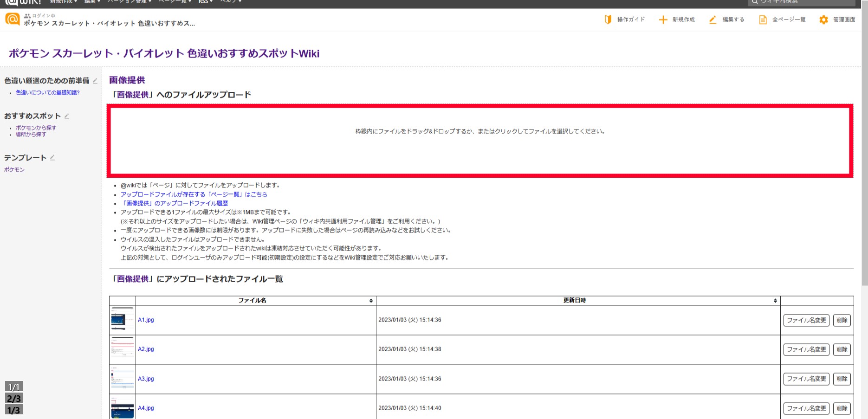Click ファイル名変更 for A3.jpg
Viewport: 868px width, 419px height.
[x=806, y=379]
